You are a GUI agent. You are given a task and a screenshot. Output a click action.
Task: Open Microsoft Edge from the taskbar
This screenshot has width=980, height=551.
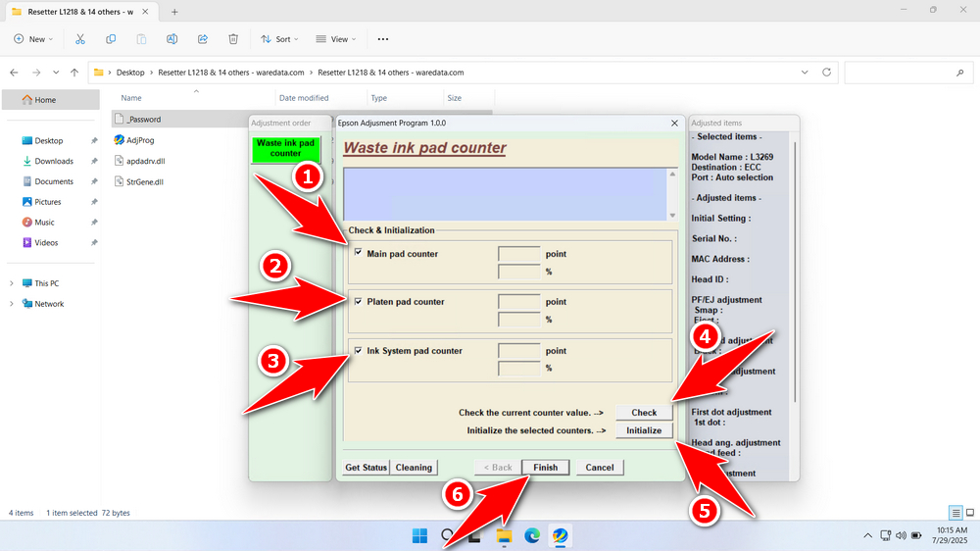(x=532, y=536)
